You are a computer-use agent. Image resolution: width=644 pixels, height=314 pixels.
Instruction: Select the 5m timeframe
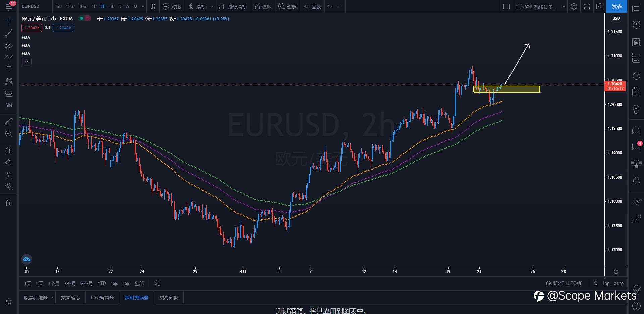(x=58, y=6)
